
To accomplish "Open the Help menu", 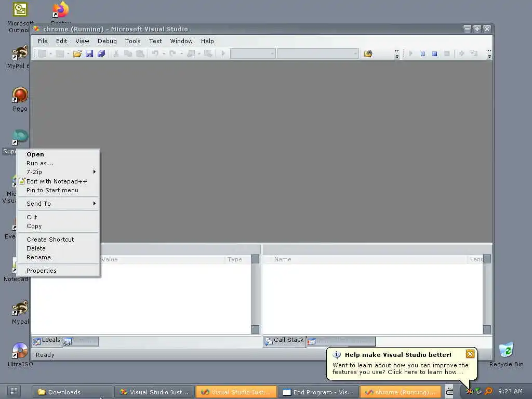I will 207,41.
